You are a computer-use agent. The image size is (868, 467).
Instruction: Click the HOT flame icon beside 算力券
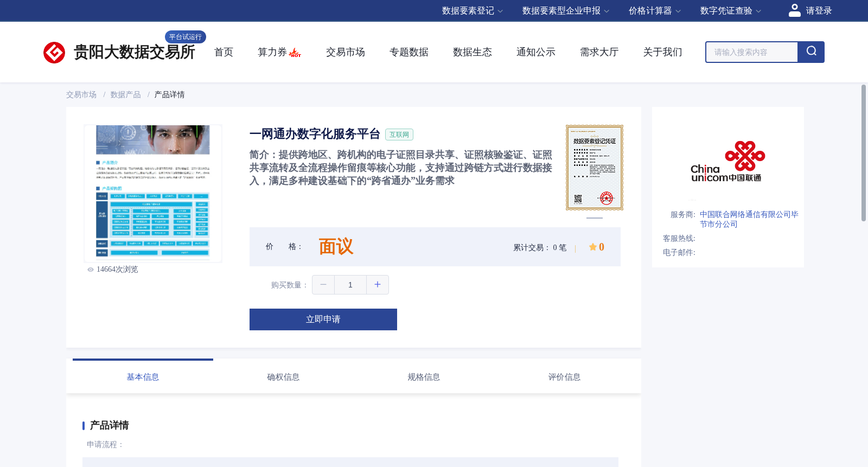point(295,53)
